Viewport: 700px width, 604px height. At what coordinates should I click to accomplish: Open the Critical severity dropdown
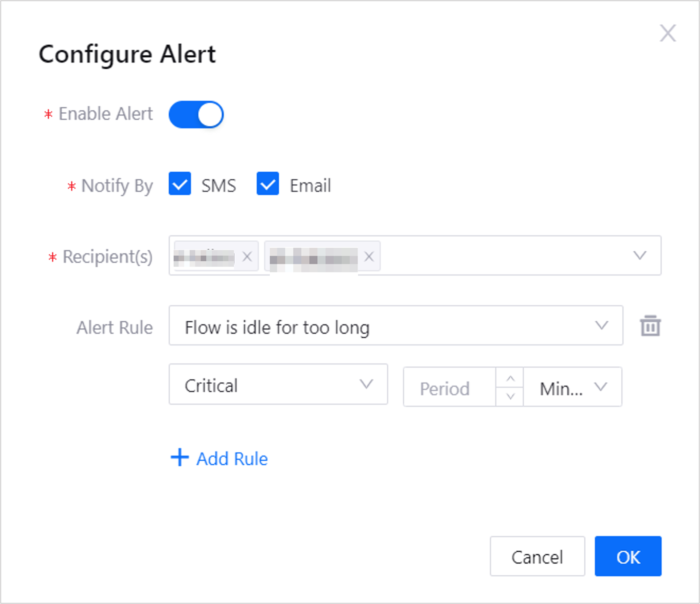(278, 384)
